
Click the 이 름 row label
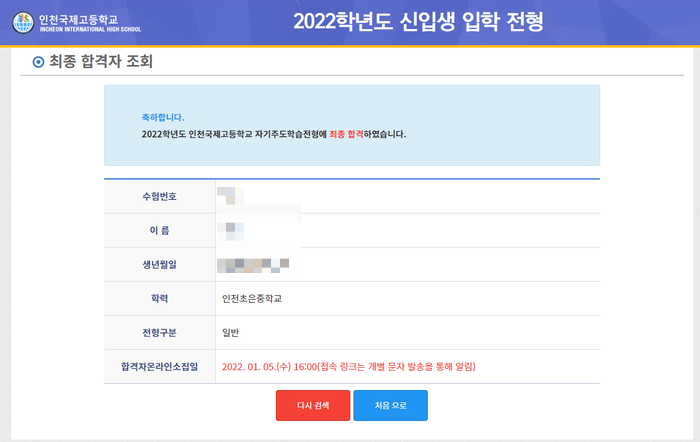pyautogui.click(x=160, y=230)
